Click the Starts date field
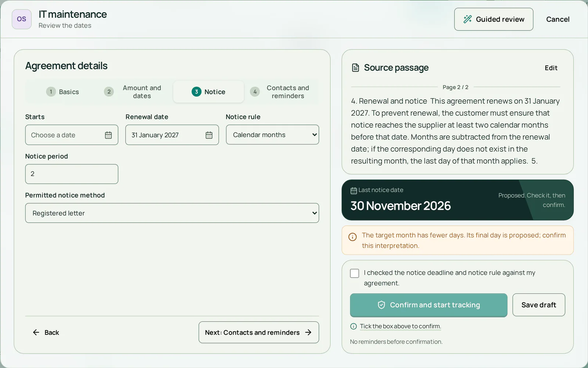 (x=72, y=135)
